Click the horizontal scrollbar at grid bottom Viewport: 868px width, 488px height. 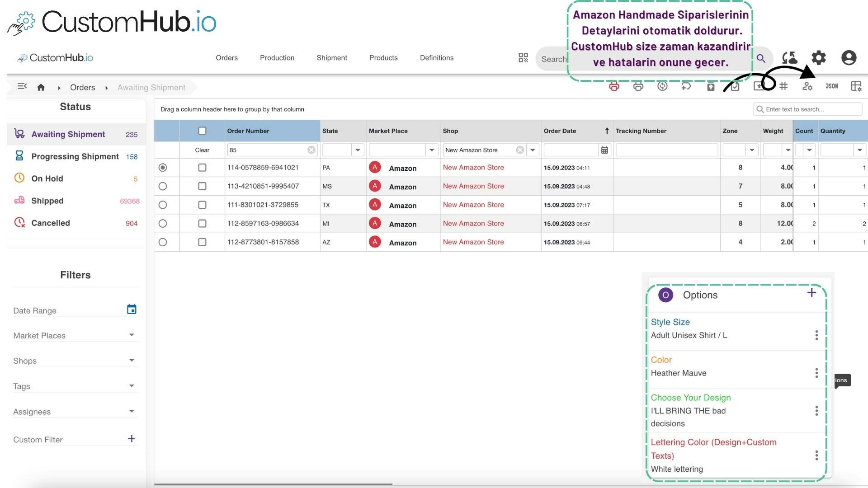coord(273,484)
